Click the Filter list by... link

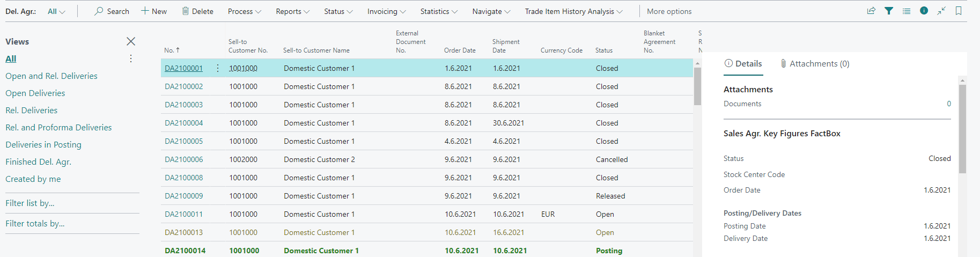(x=30, y=203)
